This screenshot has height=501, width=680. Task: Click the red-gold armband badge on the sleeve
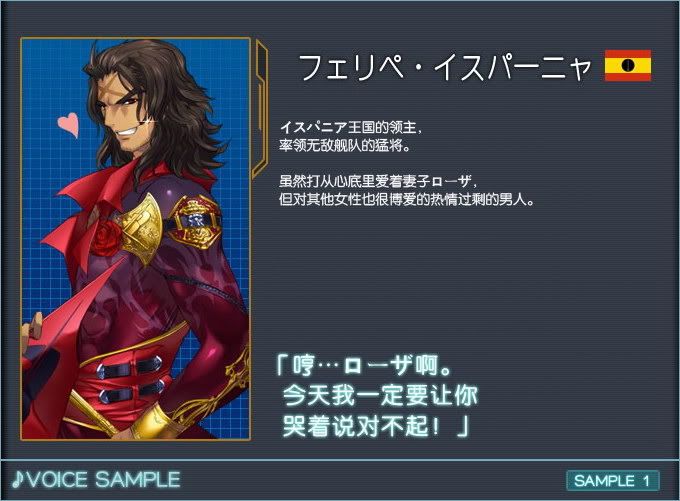pos(193,222)
